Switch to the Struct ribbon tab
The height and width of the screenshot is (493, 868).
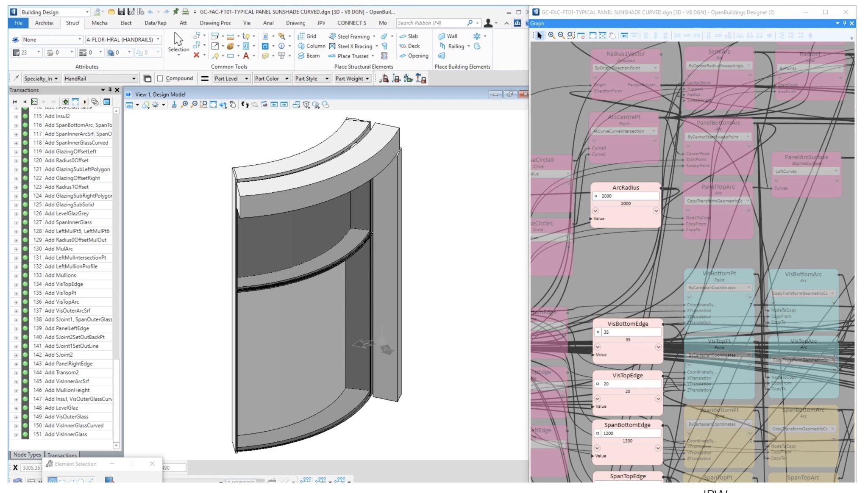coord(72,23)
